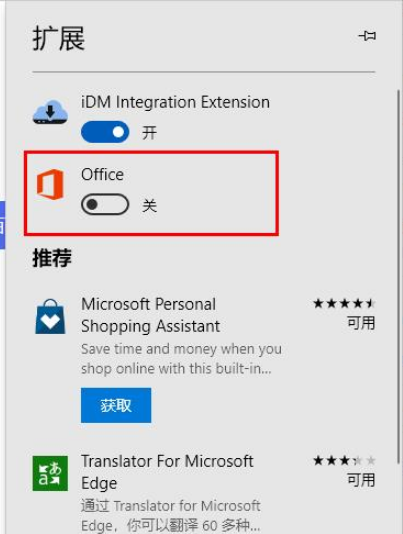Open iDM Integration Extension details

[175, 102]
